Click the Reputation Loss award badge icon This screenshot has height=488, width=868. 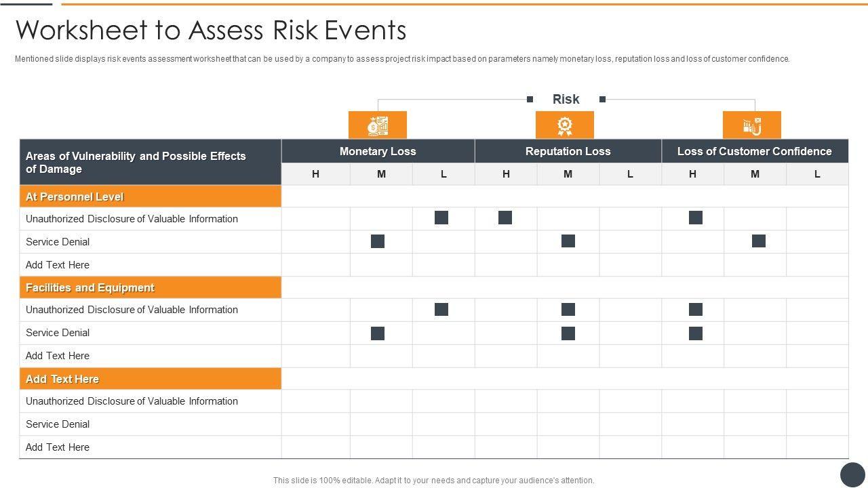565,125
